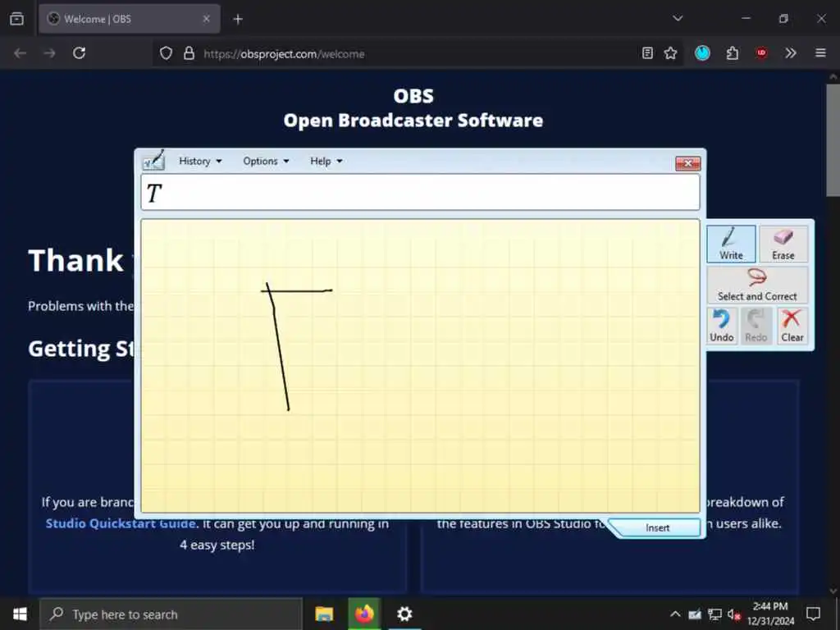Open the notification center icon

pos(813,614)
